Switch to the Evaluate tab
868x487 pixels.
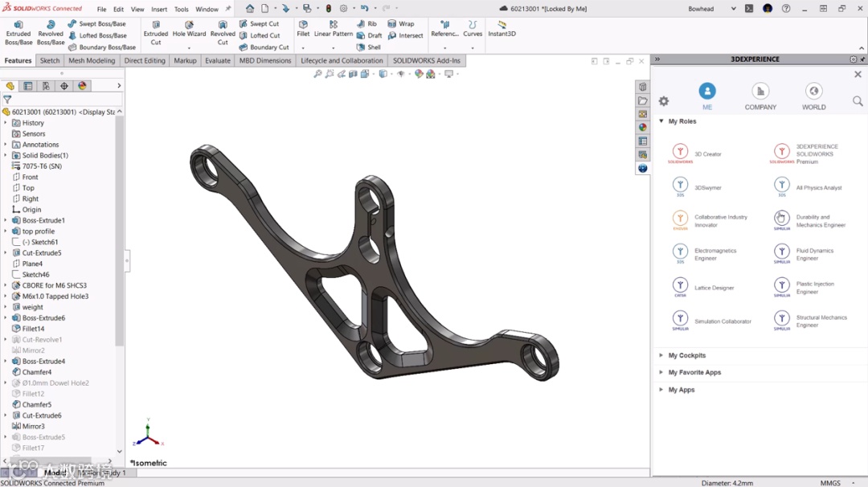coord(218,60)
